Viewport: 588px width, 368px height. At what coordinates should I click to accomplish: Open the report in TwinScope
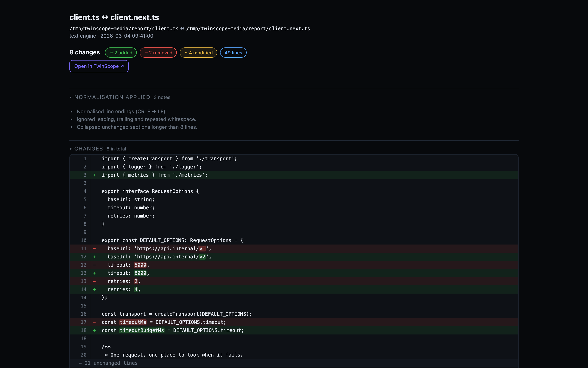coord(99,66)
